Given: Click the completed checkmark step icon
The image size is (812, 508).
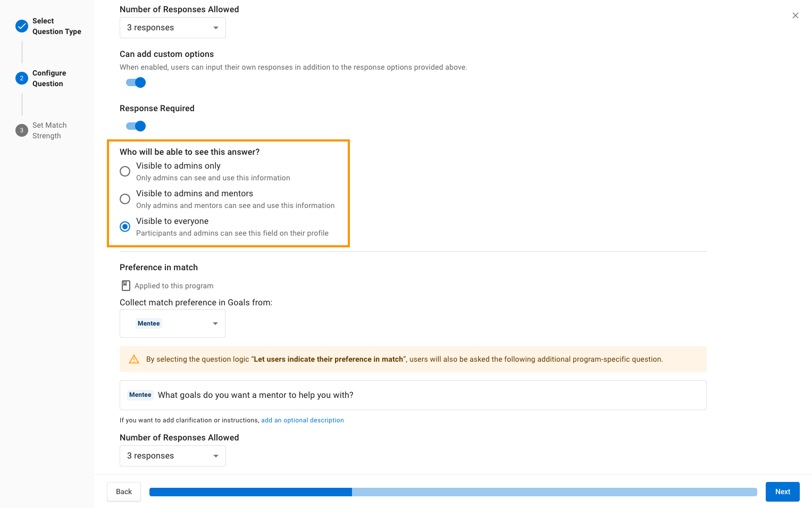Looking at the screenshot, I should [22, 26].
